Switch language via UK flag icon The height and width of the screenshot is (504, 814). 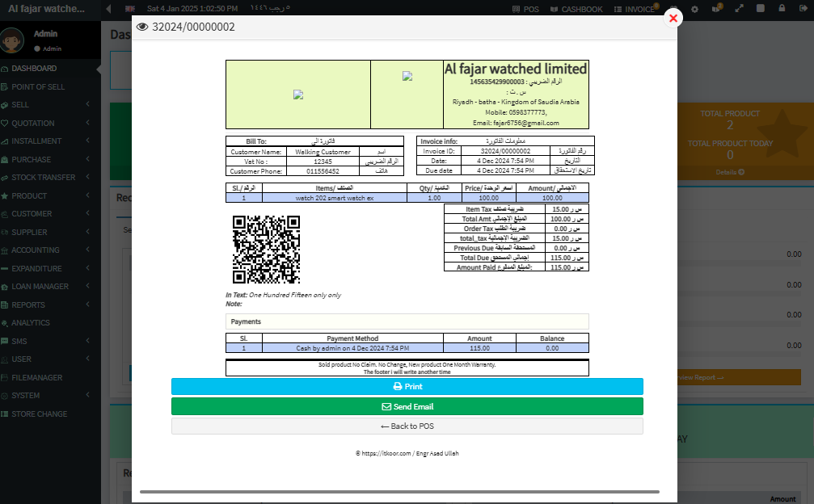click(130, 9)
